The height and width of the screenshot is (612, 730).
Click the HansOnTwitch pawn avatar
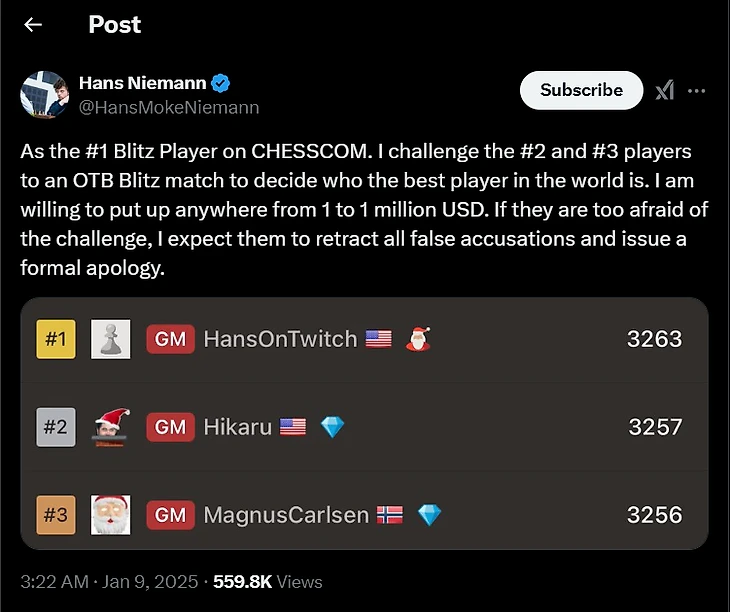point(110,339)
